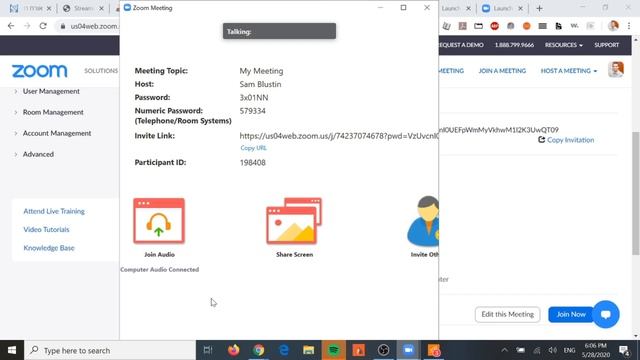The height and width of the screenshot is (360, 640).
Task: Open the Knowledge Base link
Action: [49, 248]
